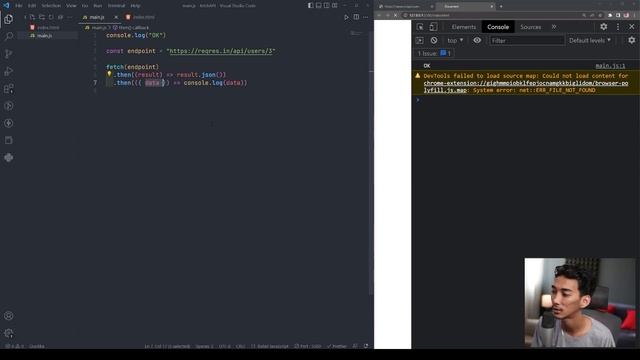Close the main.js editor tab
The image size is (640, 360).
click(x=116, y=17)
